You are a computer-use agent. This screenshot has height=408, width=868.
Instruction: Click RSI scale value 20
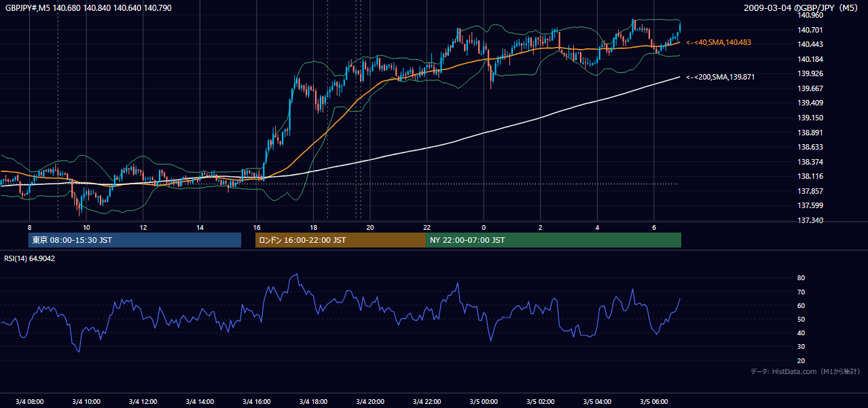(x=801, y=360)
